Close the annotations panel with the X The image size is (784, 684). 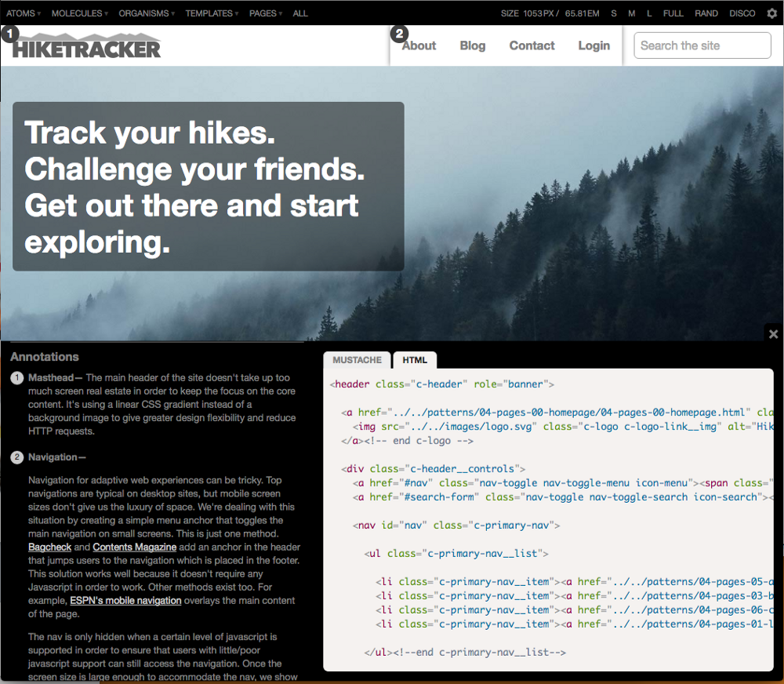(774, 333)
